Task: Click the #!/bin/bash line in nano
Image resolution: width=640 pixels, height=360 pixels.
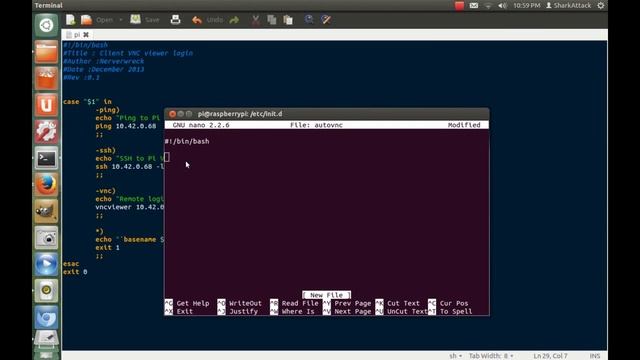Action: [x=187, y=141]
